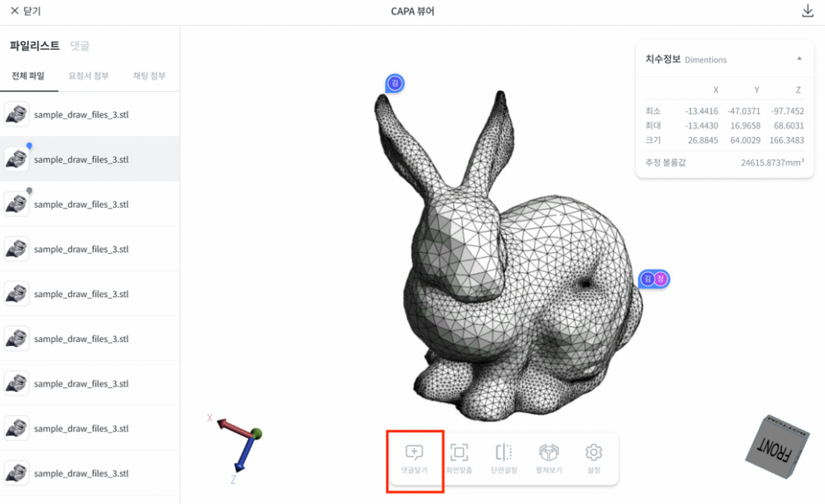Close the viewer with 닫기
This screenshot has width=825, height=504.
pyautogui.click(x=25, y=11)
